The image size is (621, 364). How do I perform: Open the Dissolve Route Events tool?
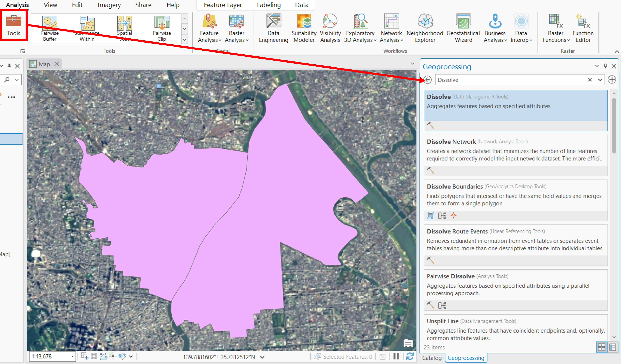pyautogui.click(x=516, y=245)
